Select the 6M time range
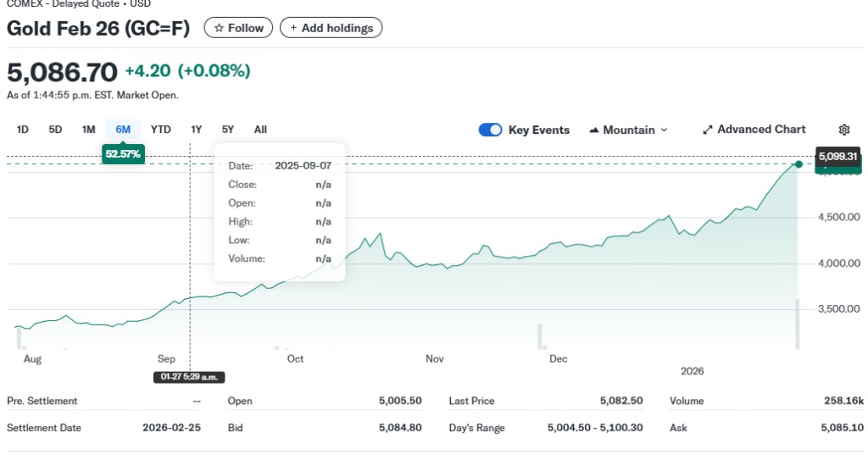 point(123,130)
